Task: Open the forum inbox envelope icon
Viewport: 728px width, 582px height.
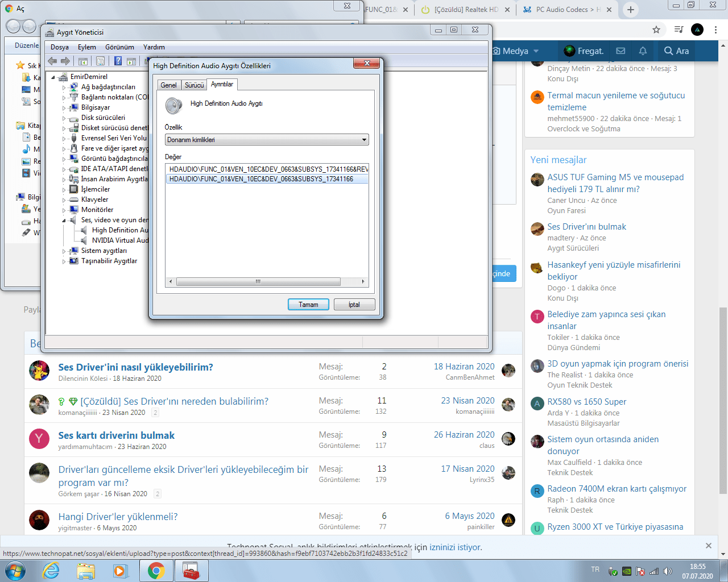Action: tap(621, 51)
